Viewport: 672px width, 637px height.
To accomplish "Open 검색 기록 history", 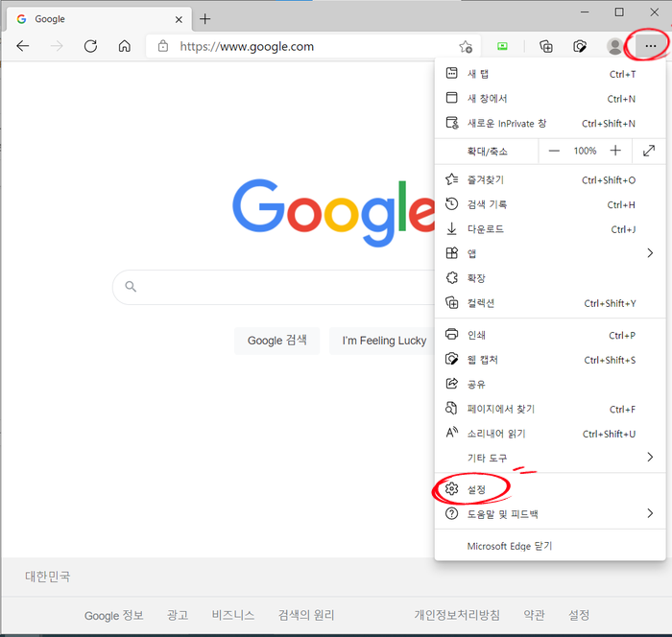I will click(550, 204).
